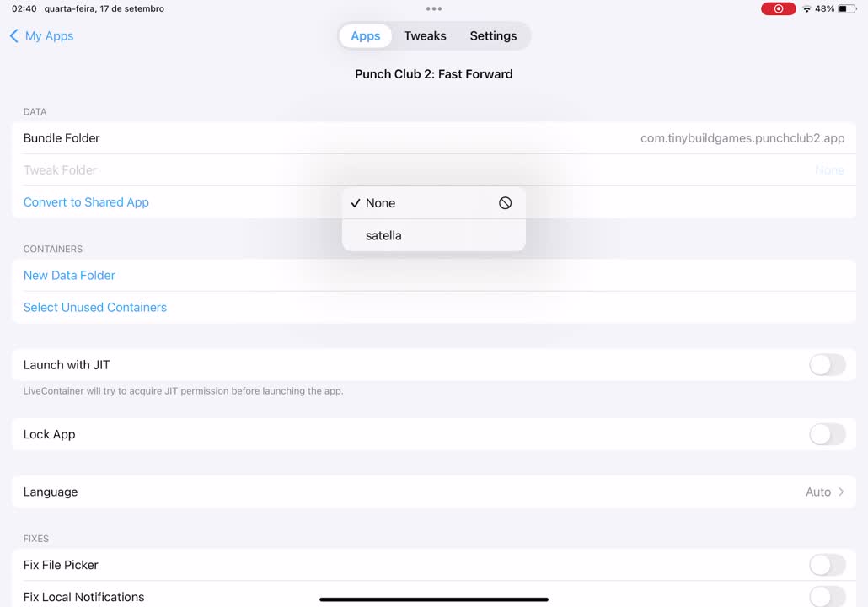Viewport: 868px width, 607px height.
Task: Choose satella tweak folder option
Action: (x=433, y=235)
